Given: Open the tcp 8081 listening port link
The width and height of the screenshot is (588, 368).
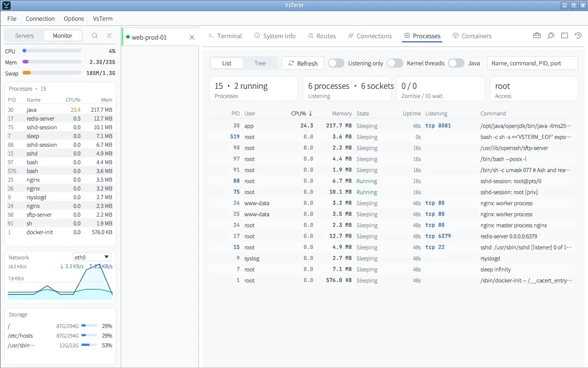Looking at the screenshot, I should pos(438,126).
